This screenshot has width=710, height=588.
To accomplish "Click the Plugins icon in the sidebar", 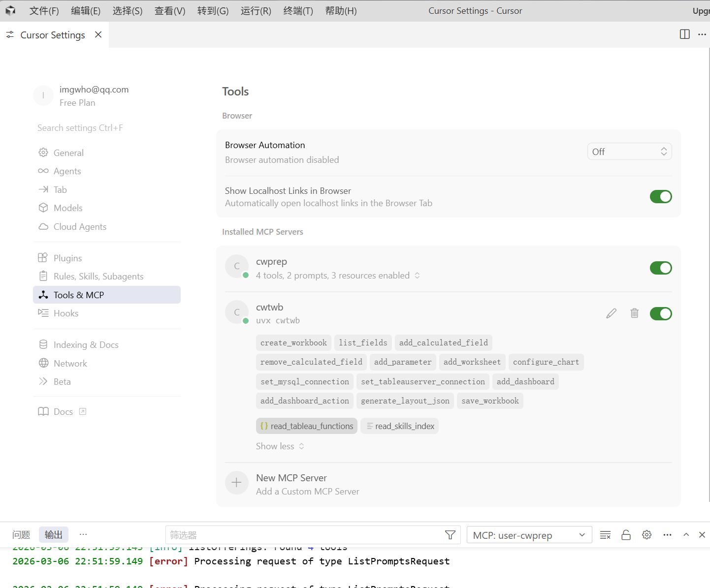I will [x=43, y=258].
